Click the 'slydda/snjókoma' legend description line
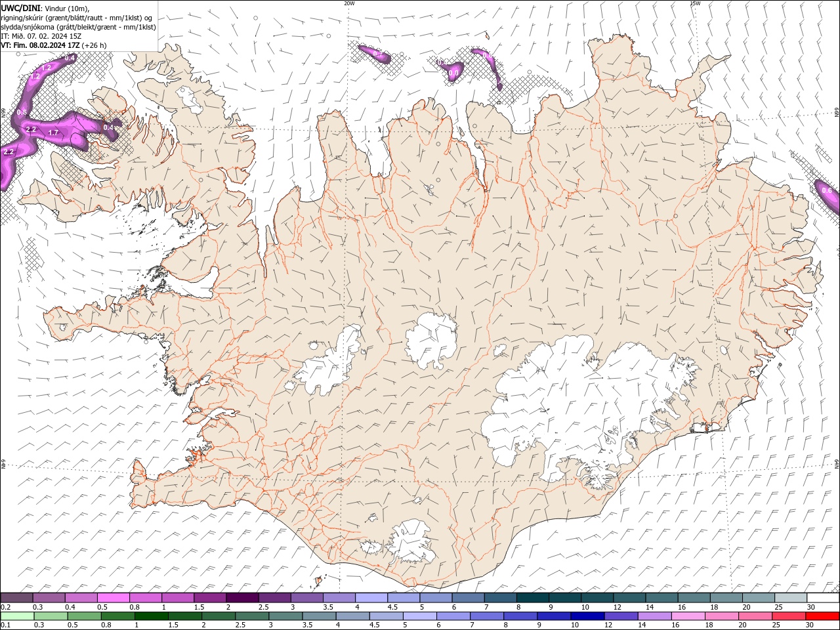The height and width of the screenshot is (630, 840). [79, 27]
